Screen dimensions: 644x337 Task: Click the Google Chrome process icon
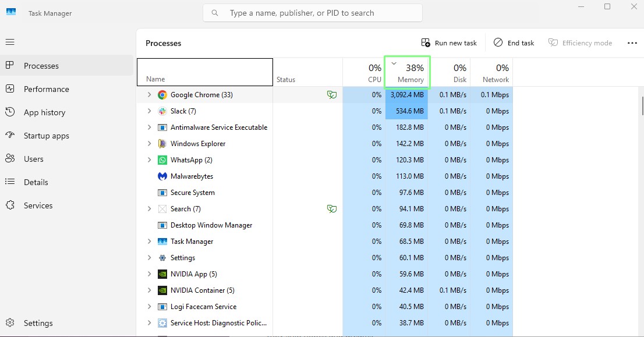[162, 95]
